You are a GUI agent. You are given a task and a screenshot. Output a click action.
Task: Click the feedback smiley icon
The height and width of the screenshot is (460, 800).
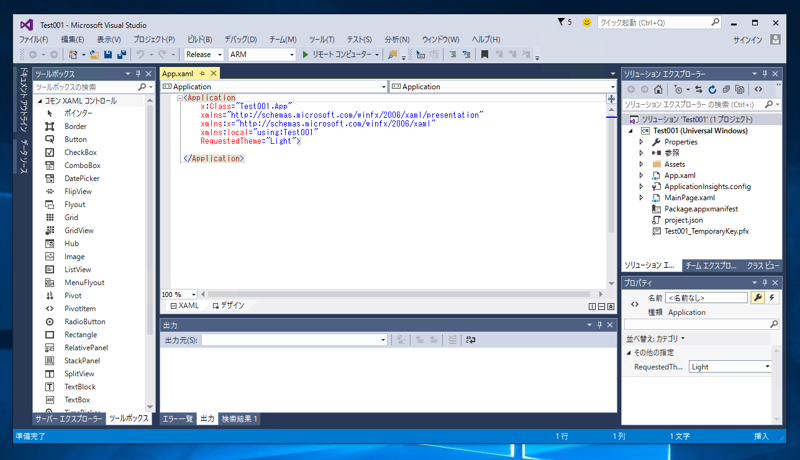587,22
